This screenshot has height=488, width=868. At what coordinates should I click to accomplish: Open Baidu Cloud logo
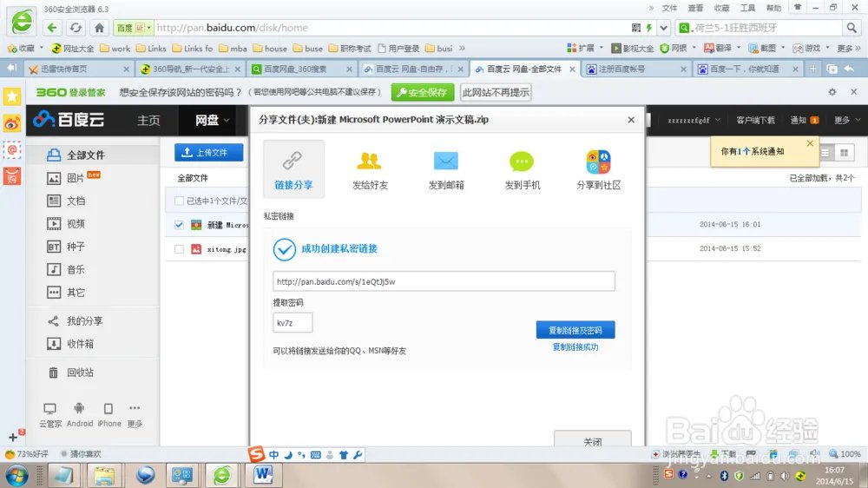[x=69, y=120]
